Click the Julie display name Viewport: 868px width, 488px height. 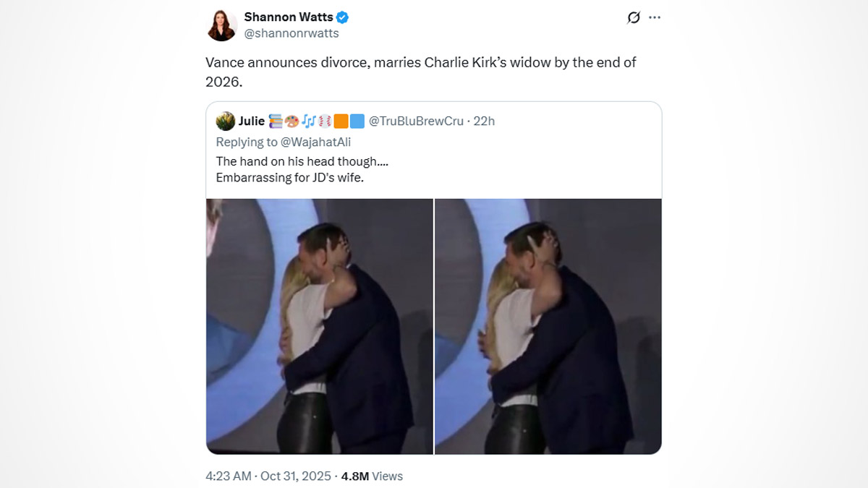[252, 121]
